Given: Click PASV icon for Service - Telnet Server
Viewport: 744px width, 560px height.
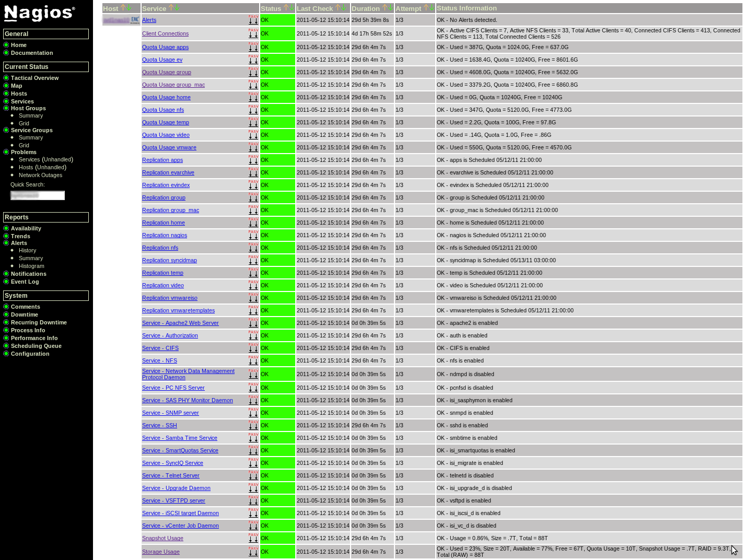Looking at the screenshot, I should click(x=253, y=475).
